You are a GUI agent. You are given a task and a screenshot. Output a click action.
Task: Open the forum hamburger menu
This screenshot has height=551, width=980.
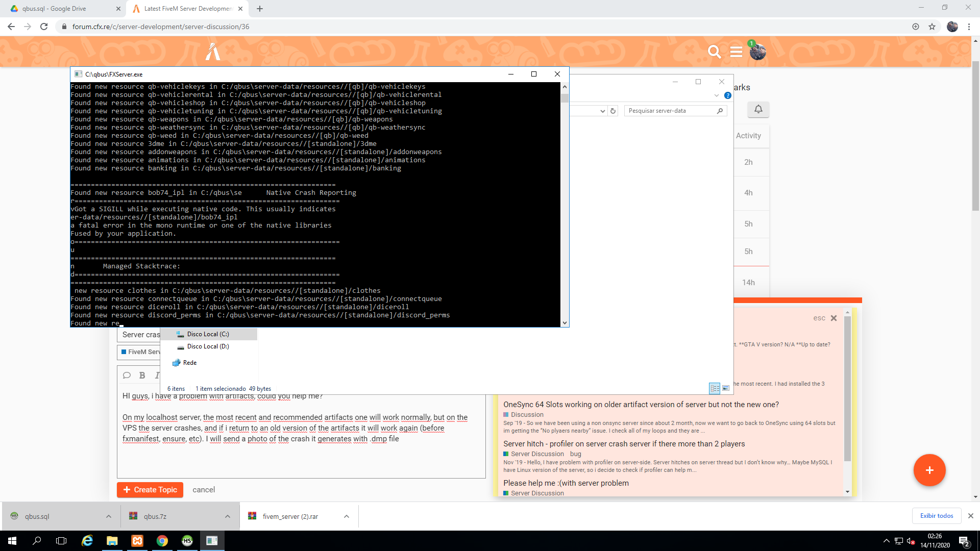coord(736,52)
